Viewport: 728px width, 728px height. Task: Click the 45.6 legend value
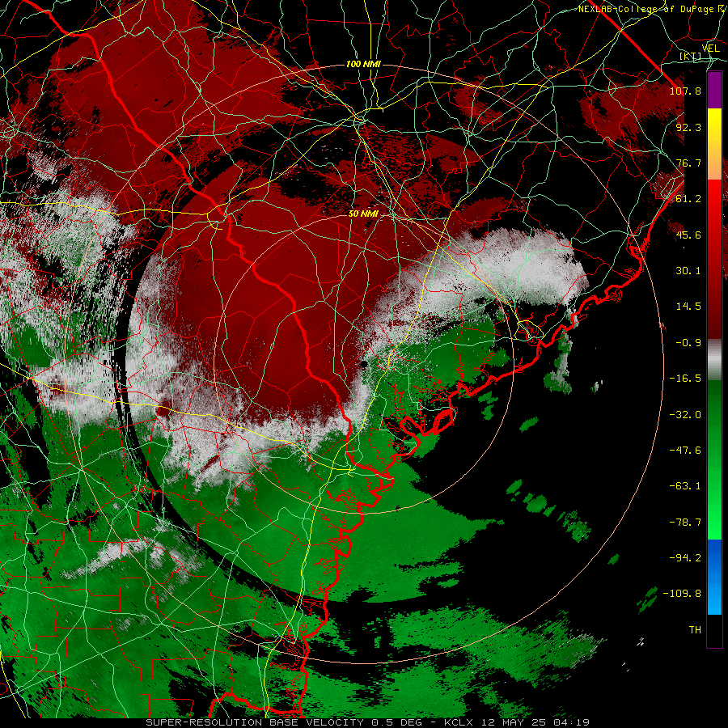(688, 235)
